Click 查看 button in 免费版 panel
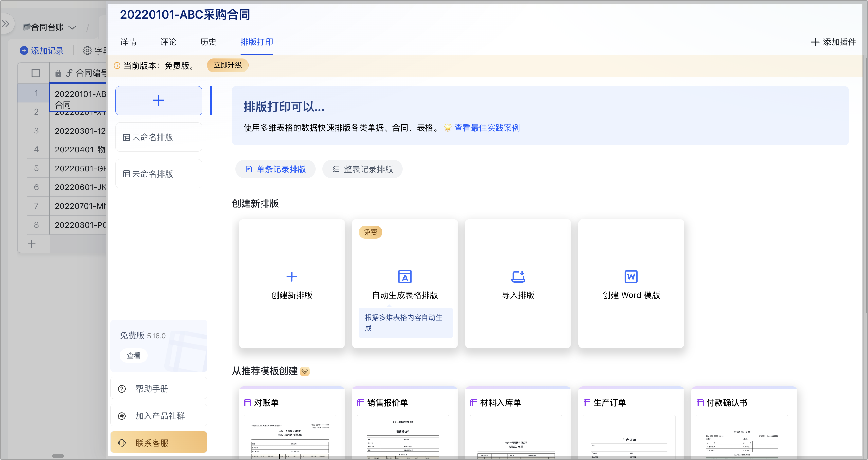 134,355
